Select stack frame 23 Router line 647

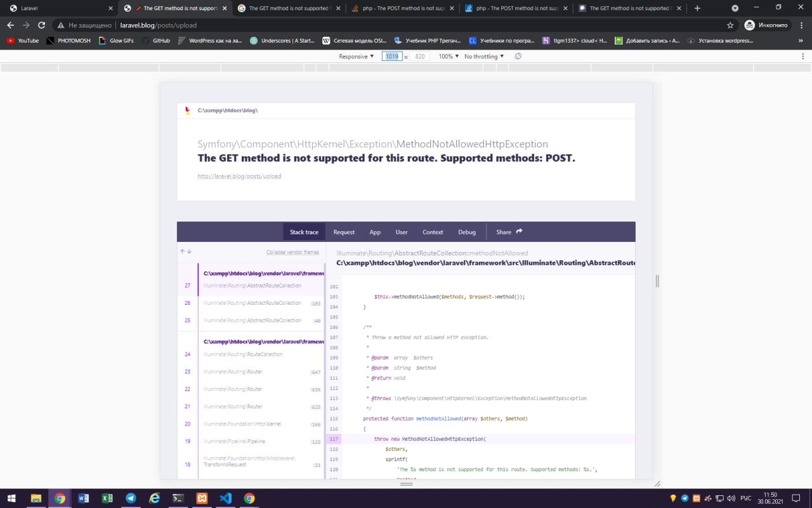251,371
